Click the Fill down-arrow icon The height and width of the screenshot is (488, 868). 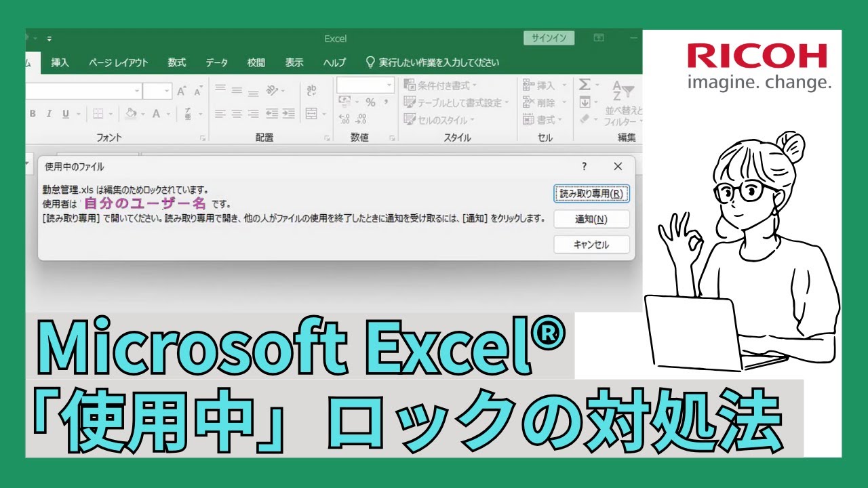[x=585, y=102]
